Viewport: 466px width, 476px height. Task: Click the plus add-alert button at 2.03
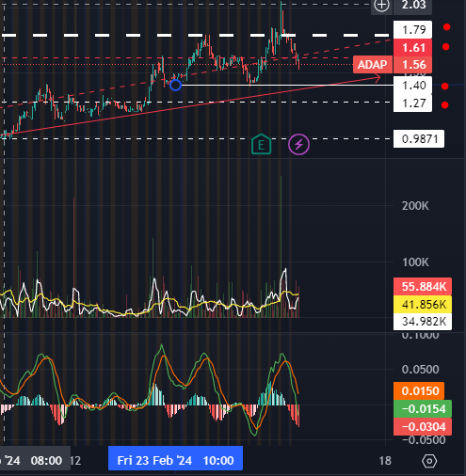pos(381,6)
